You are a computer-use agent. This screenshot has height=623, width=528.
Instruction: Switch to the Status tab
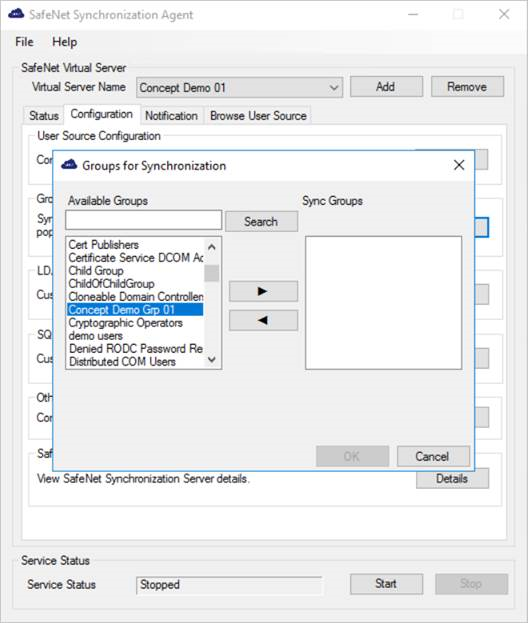tap(44, 116)
